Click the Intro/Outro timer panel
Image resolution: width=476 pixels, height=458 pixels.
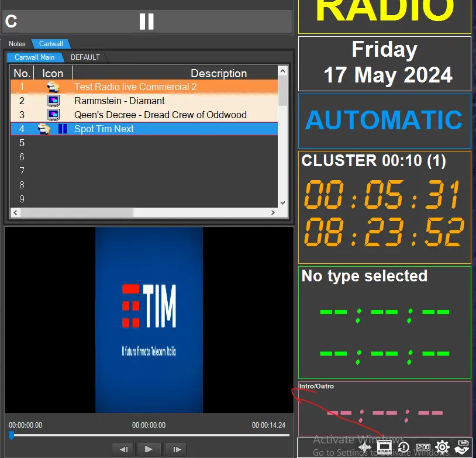(x=385, y=409)
